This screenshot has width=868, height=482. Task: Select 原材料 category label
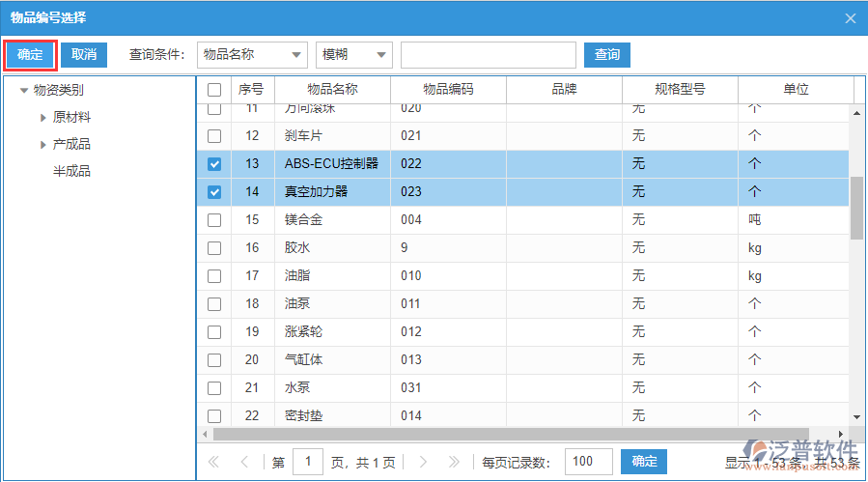[x=71, y=118]
